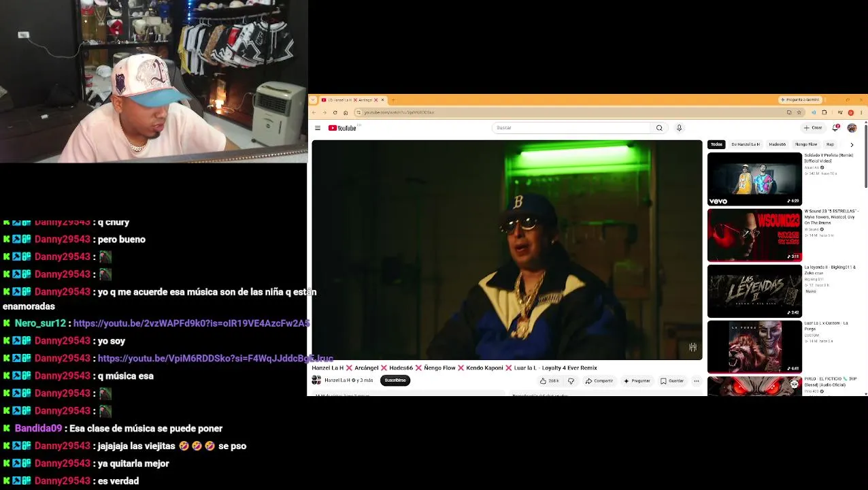This screenshot has width=868, height=490.
Task: Open the Hanzel La H channel avatar
Action: click(x=316, y=380)
